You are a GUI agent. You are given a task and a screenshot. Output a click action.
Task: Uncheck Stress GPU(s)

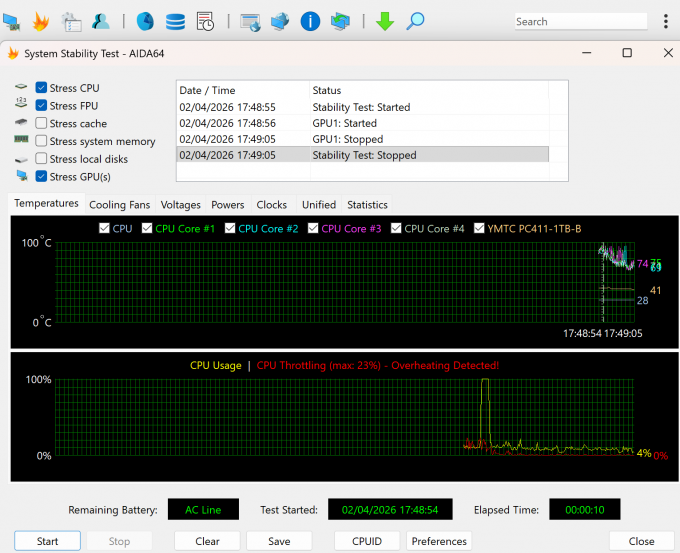click(41, 177)
